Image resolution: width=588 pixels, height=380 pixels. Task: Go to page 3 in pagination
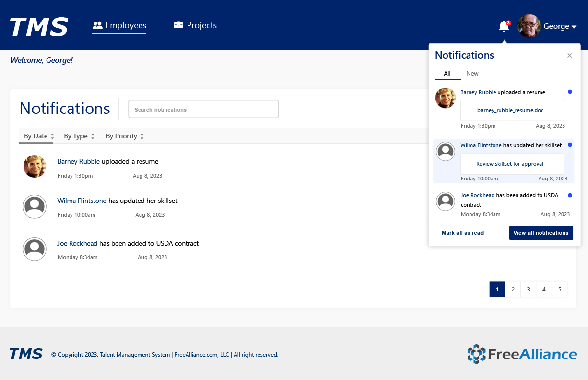point(528,289)
